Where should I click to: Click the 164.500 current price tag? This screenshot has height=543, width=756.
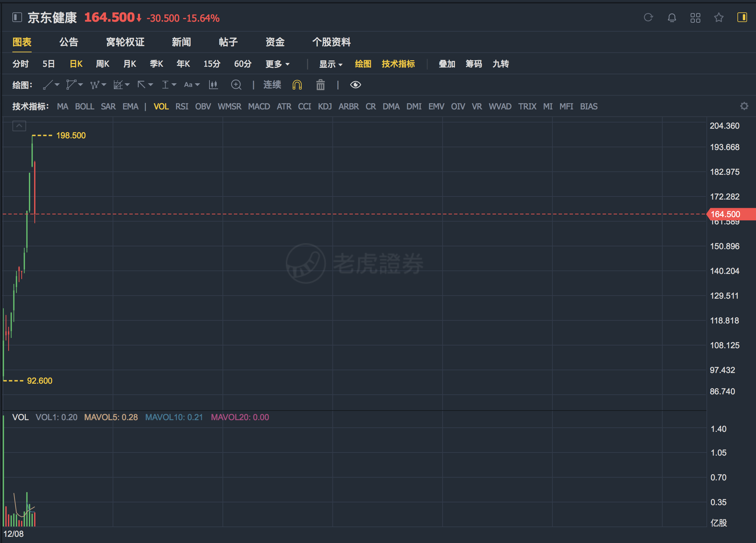pos(731,214)
